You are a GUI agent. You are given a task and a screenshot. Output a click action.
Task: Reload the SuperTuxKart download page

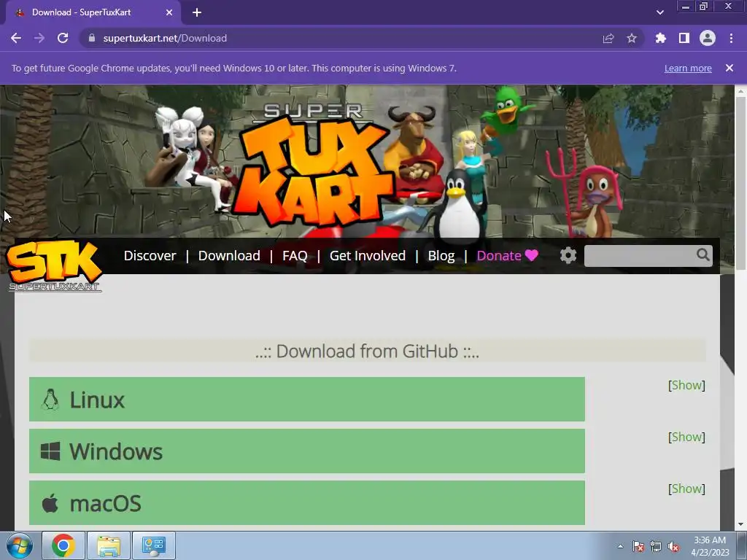click(63, 38)
